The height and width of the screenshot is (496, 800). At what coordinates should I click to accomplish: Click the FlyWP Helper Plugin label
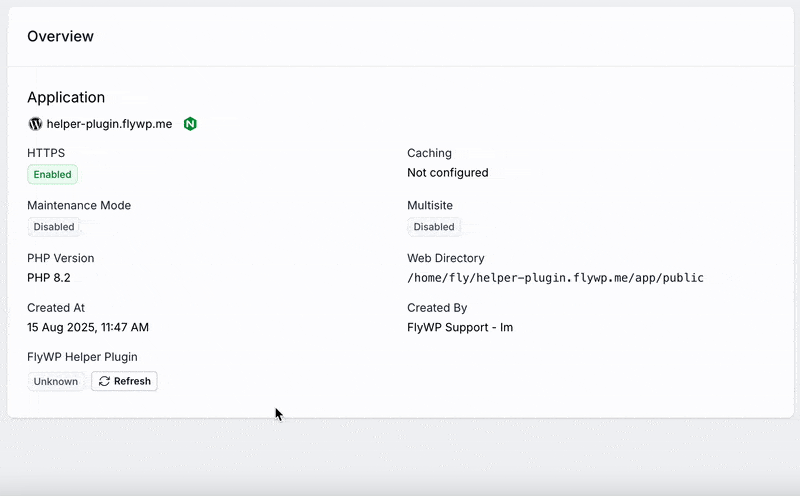pyautogui.click(x=82, y=357)
